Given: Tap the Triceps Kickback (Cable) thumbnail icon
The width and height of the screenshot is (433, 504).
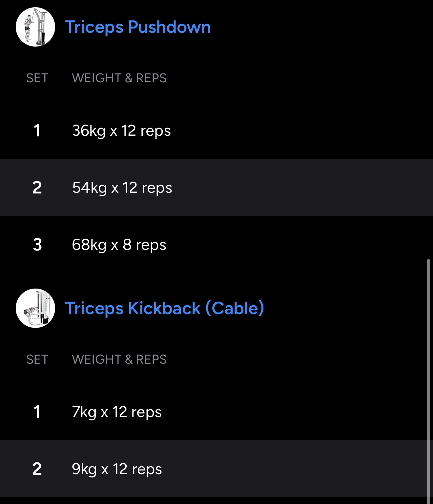Looking at the screenshot, I should tap(35, 308).
